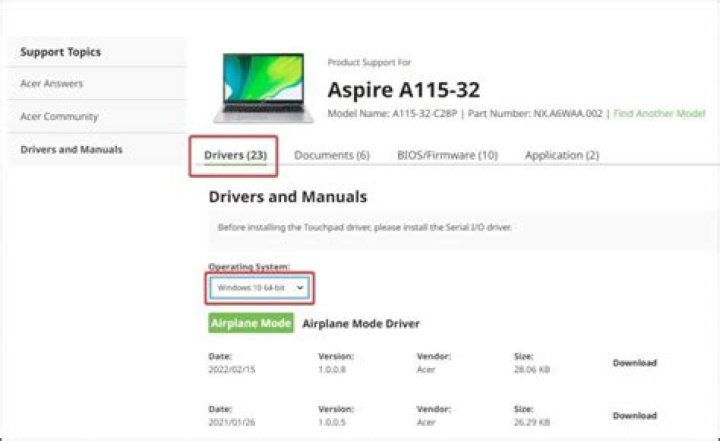720x441 pixels.
Task: Click the Airplane Mode Driver title text
Action: click(x=361, y=324)
